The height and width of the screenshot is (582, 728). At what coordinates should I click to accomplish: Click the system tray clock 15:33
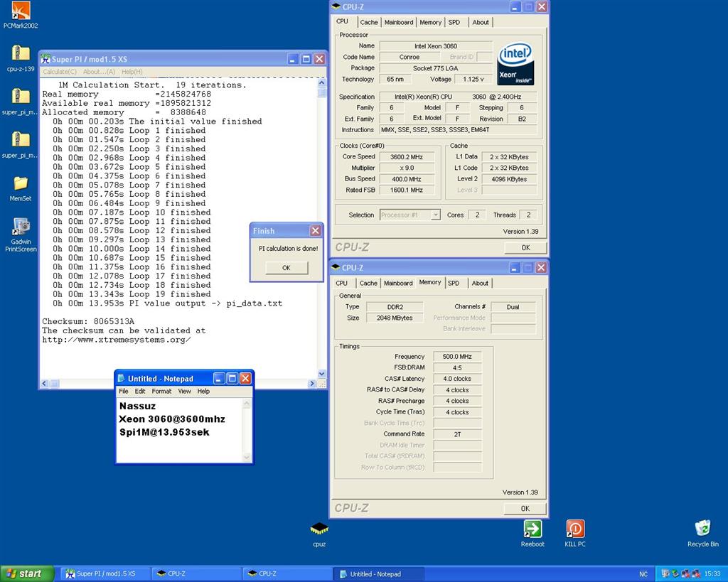[x=712, y=573]
